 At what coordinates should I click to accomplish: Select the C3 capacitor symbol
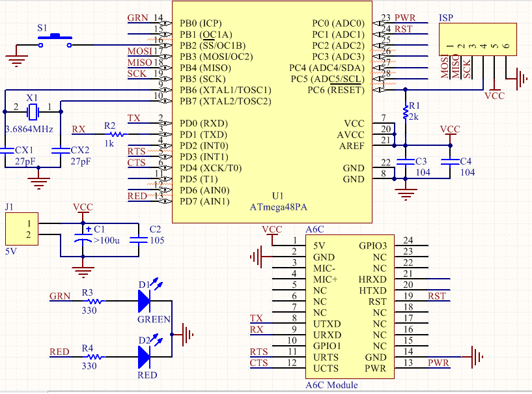point(406,162)
